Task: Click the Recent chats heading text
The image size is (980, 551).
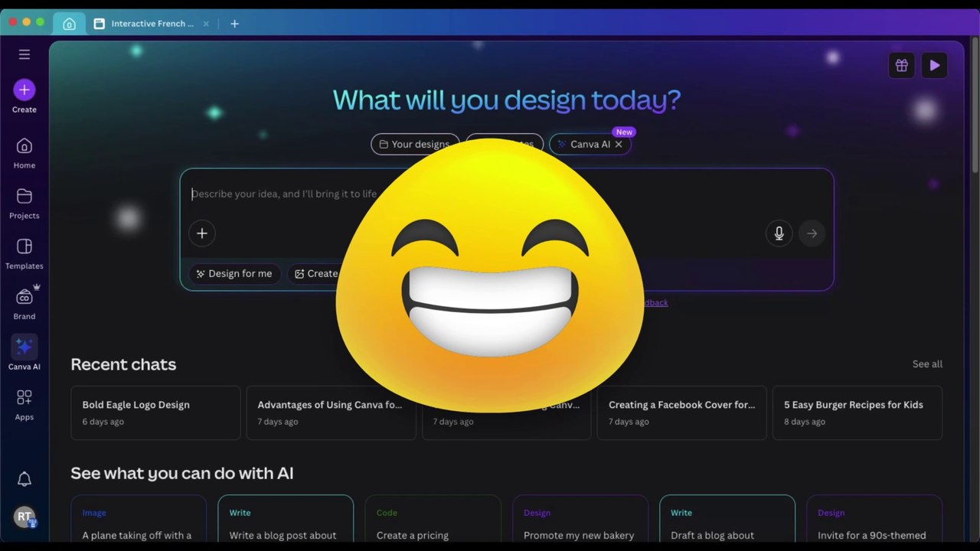Action: (123, 364)
